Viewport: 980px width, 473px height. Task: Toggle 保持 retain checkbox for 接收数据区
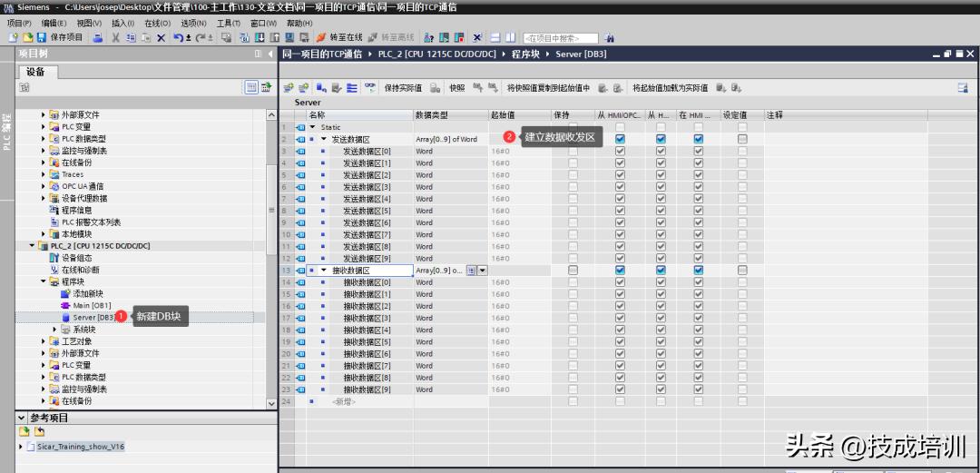pyautogui.click(x=573, y=271)
